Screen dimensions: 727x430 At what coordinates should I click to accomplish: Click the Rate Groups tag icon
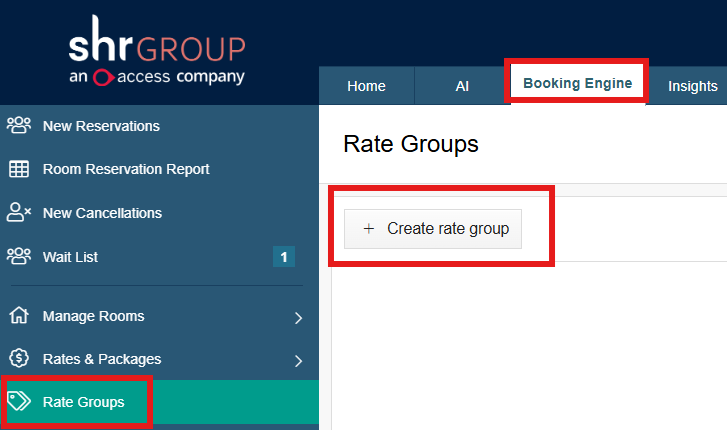pyautogui.click(x=19, y=401)
